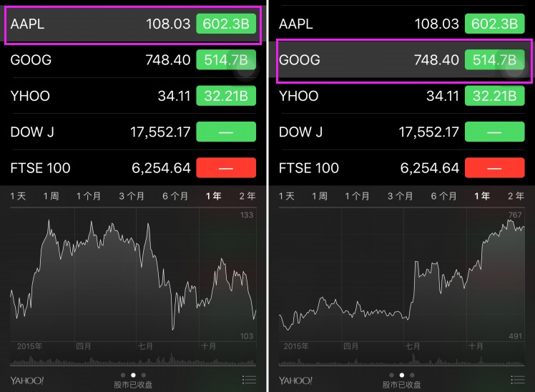This screenshot has height=392, width=535.
Task: Toggle YHOO 32.21B green badge, left panel
Action: click(226, 96)
